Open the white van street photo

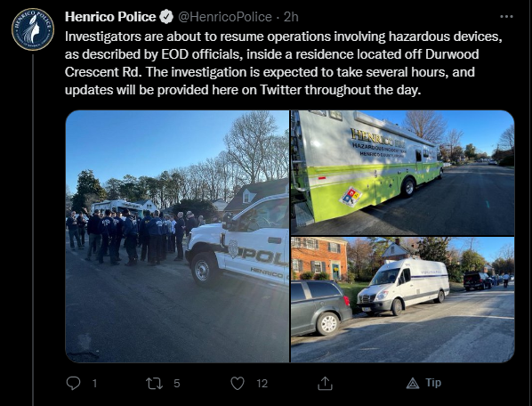[x=403, y=300]
